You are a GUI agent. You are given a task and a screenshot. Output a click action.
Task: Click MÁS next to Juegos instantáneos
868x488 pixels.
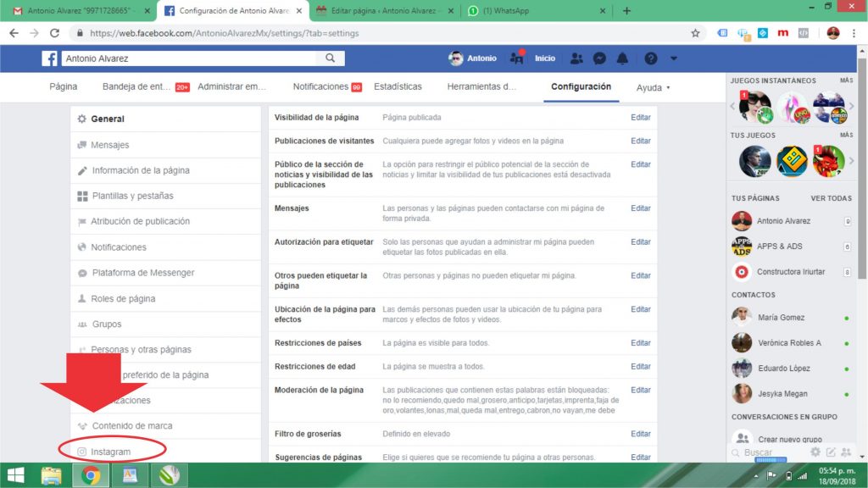click(x=847, y=80)
